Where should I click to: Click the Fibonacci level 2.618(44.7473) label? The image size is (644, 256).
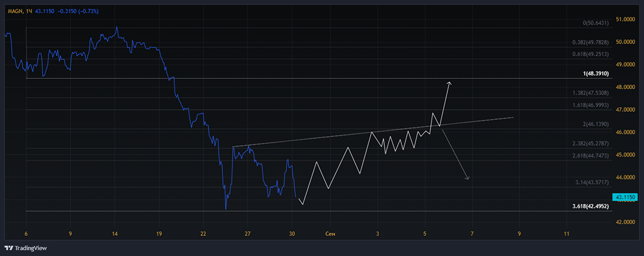(591, 155)
